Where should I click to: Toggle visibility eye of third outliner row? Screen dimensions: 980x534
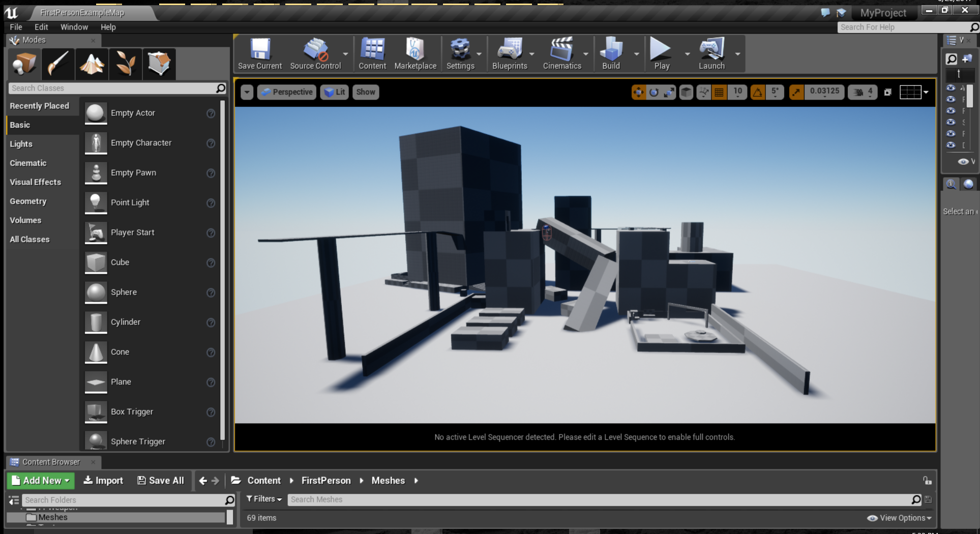pyautogui.click(x=951, y=110)
